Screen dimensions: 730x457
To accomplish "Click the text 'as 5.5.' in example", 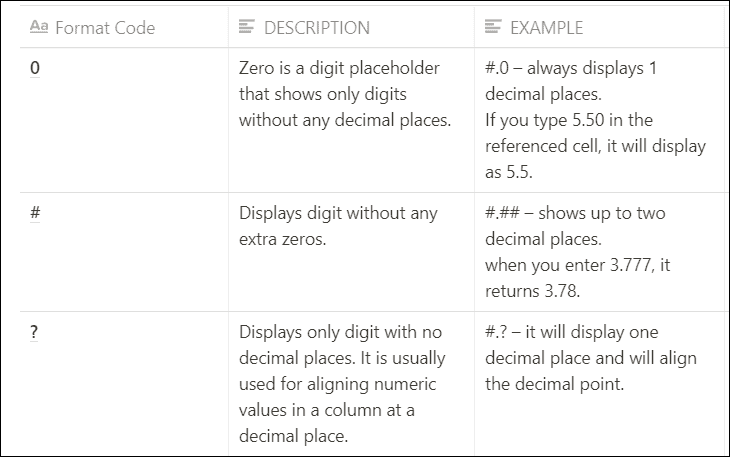I will (x=508, y=172).
